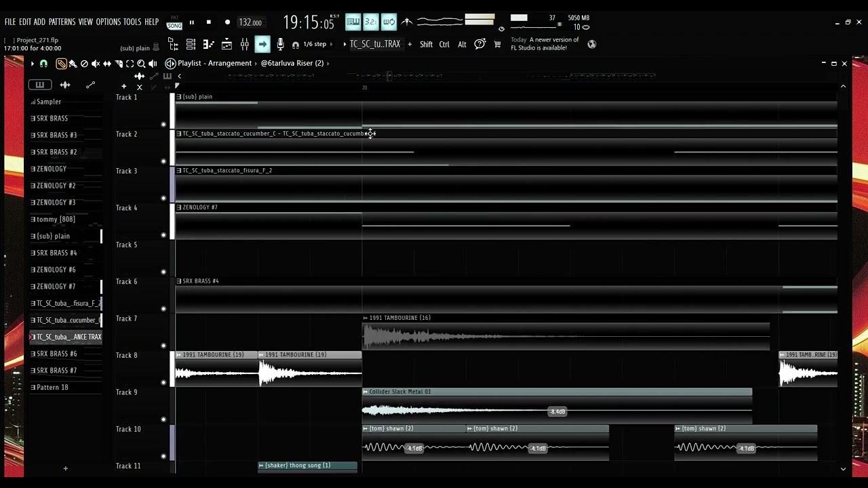Pick the Zoom magnifier tool in playlist
868x488 pixels.
pyautogui.click(x=141, y=63)
